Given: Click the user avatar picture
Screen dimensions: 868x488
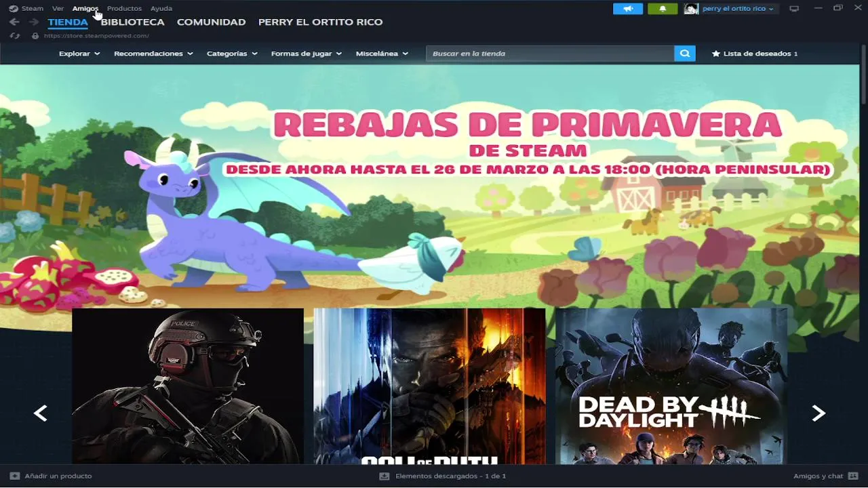Looking at the screenshot, I should pyautogui.click(x=691, y=9).
